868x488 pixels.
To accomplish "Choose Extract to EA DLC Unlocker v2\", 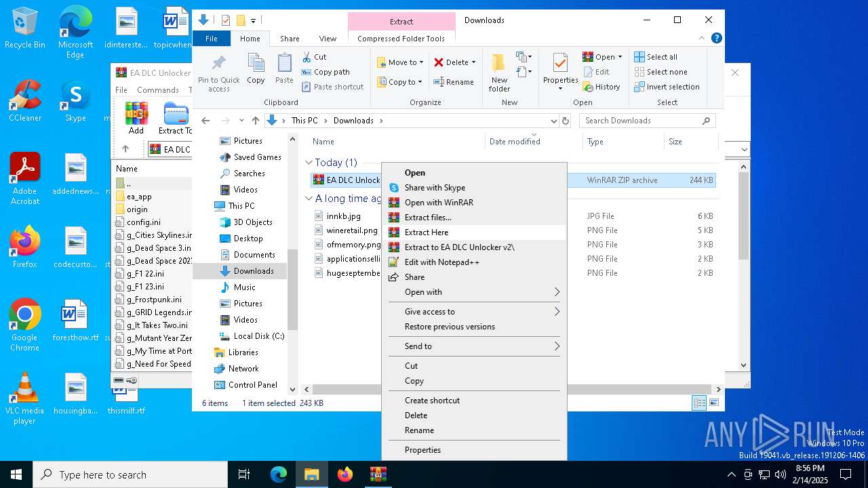I will click(x=474, y=247).
